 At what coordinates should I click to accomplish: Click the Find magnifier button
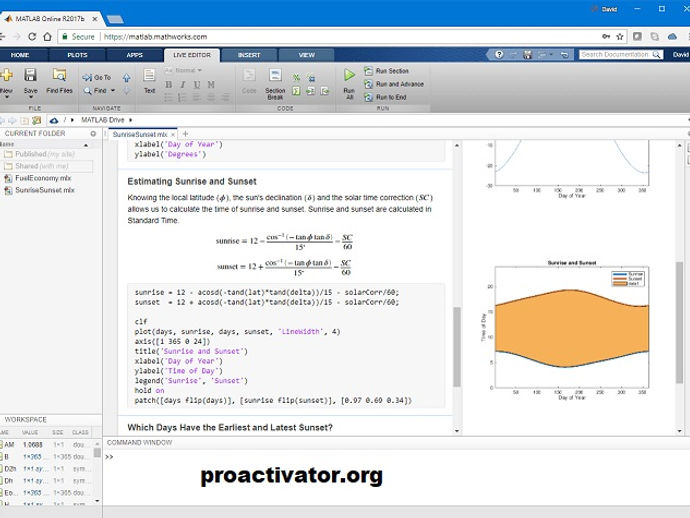pos(95,91)
